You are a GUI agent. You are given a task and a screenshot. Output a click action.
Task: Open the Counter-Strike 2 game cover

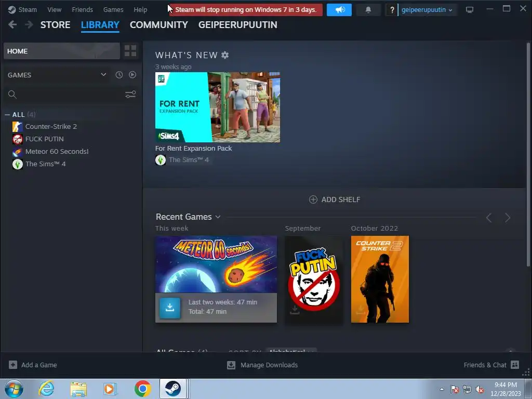[x=380, y=279]
